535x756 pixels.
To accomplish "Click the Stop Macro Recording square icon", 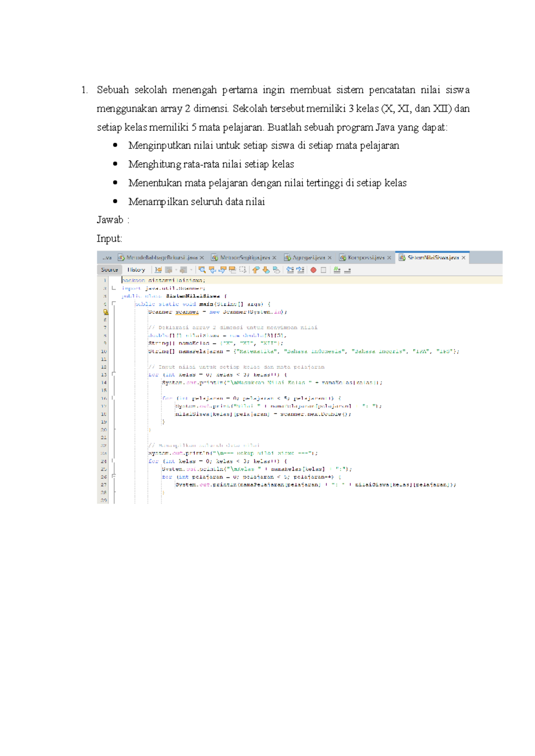I will [323, 270].
